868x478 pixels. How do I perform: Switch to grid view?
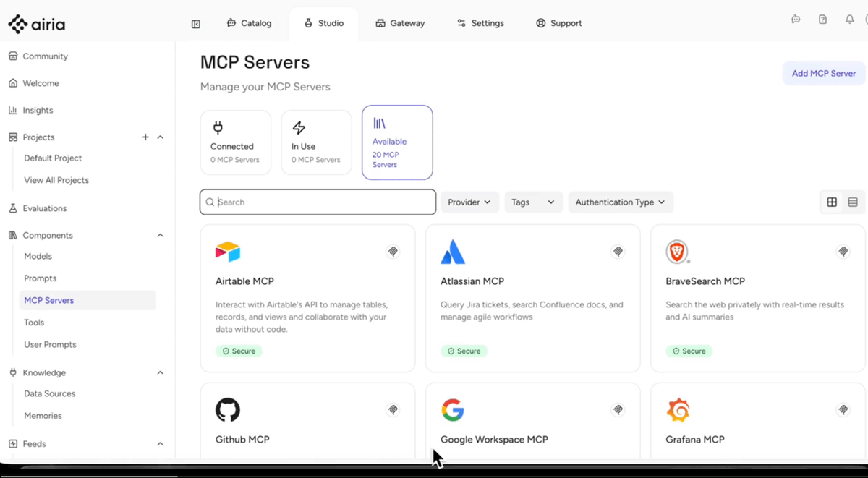tap(832, 202)
